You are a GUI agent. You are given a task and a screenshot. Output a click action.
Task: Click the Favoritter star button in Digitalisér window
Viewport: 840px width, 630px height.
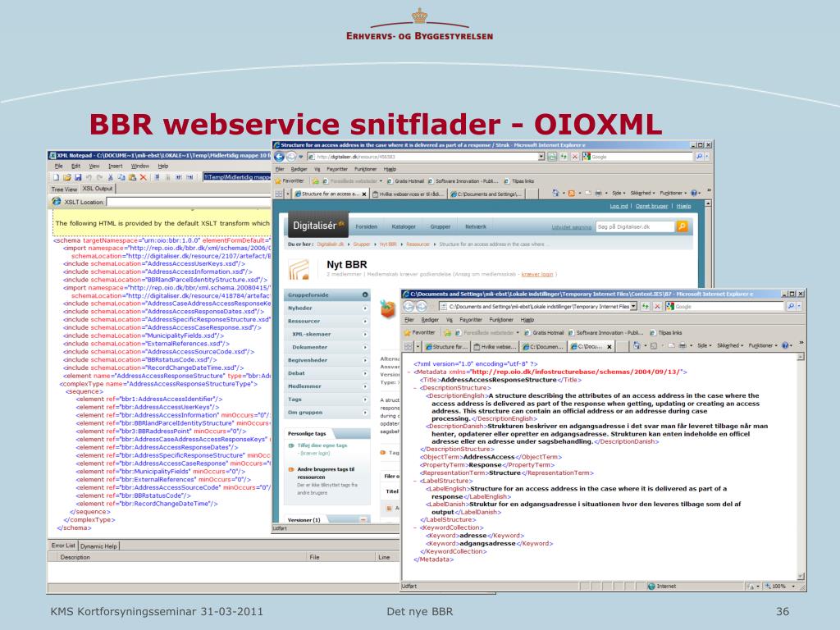coord(290,180)
